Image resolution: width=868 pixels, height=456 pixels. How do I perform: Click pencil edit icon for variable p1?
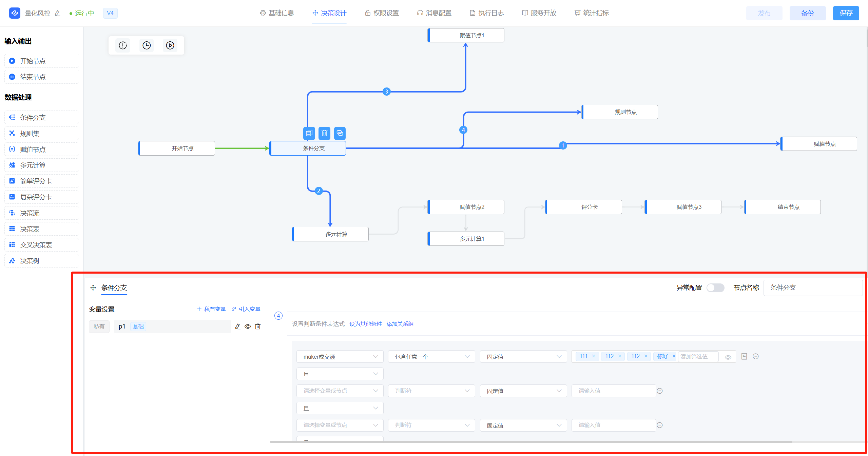pyautogui.click(x=238, y=326)
